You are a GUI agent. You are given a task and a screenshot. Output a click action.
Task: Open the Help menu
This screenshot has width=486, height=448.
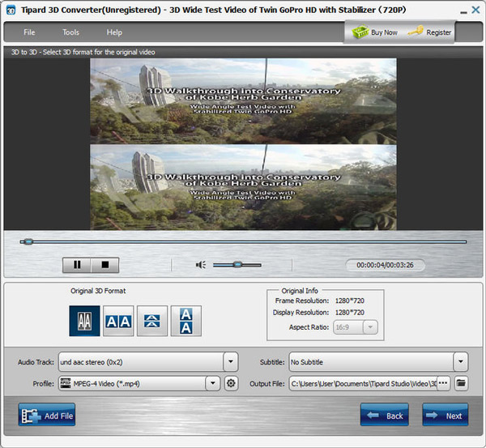tap(114, 32)
